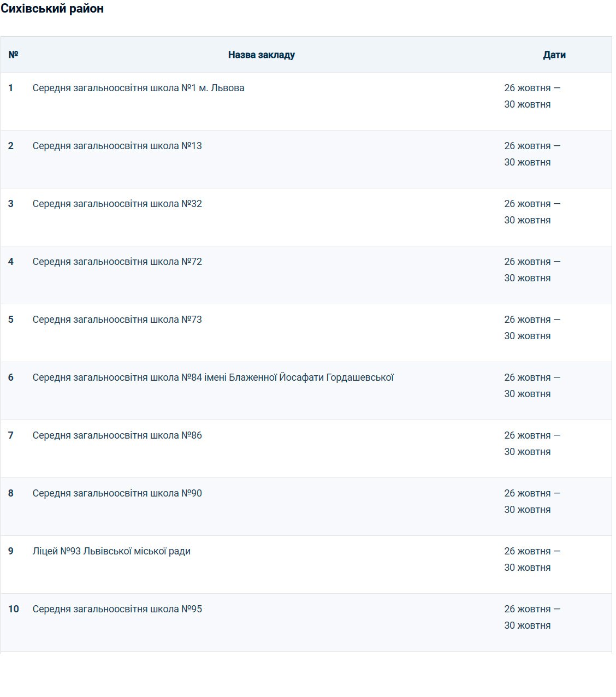Select row number 6 beside school №84
Image resolution: width=616 pixels, height=697 pixels.
point(11,377)
